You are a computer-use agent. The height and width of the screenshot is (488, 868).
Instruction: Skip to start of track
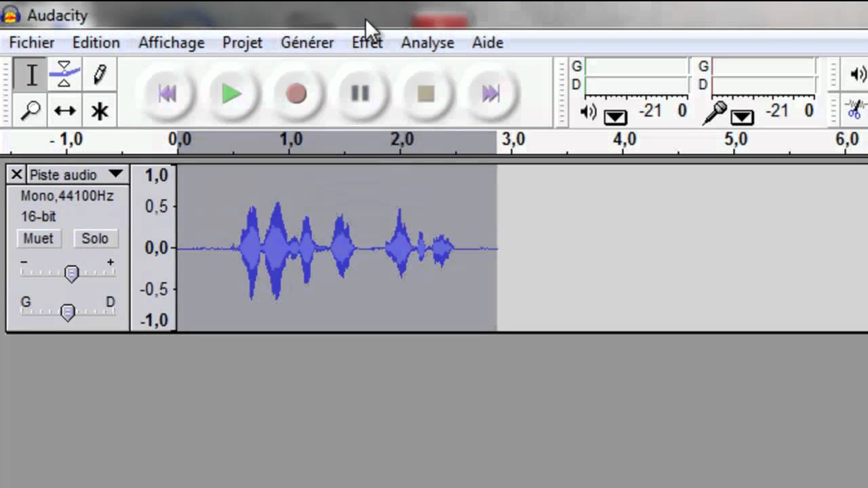click(x=167, y=94)
